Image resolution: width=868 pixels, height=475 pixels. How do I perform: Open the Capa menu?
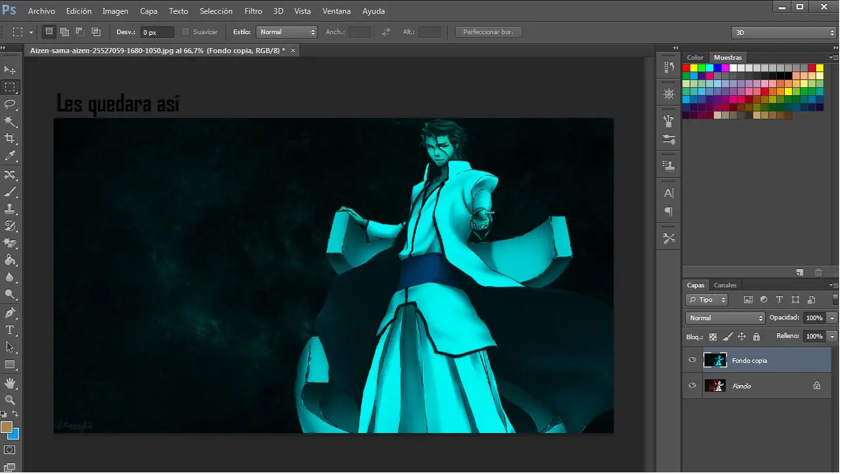click(x=149, y=11)
